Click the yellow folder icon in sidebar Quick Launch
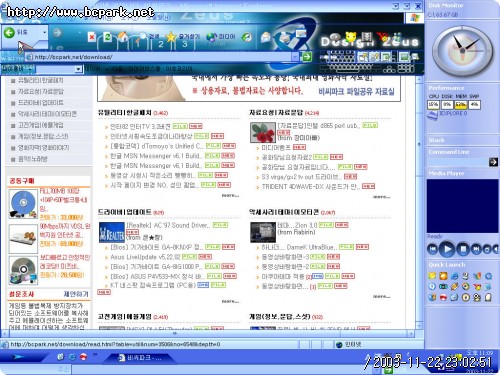Viewport: 500px width, 375px height. (432, 276)
